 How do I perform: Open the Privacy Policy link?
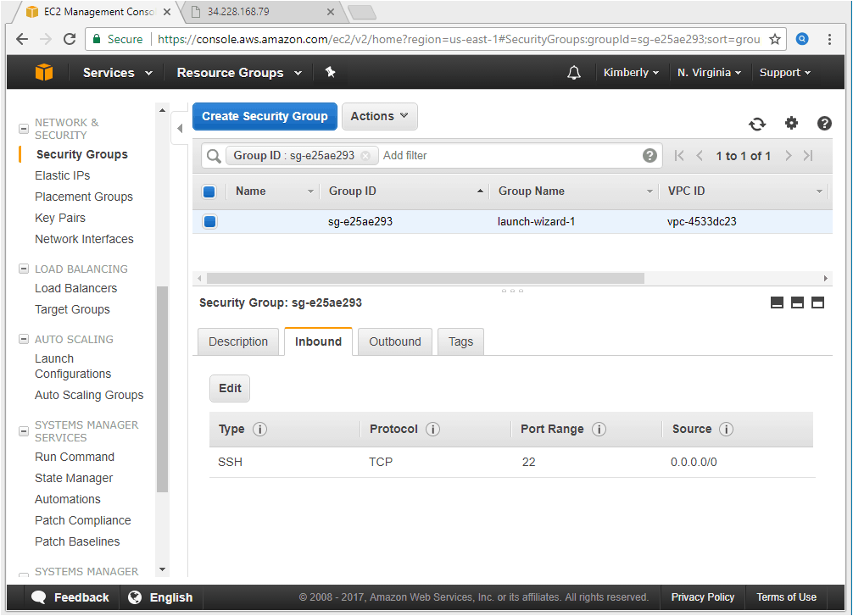[703, 597]
